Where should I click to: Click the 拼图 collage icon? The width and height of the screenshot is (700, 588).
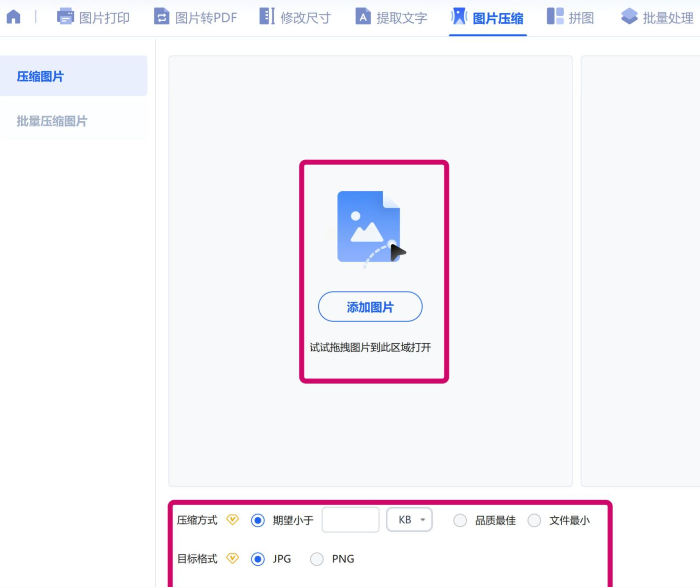pos(555,16)
